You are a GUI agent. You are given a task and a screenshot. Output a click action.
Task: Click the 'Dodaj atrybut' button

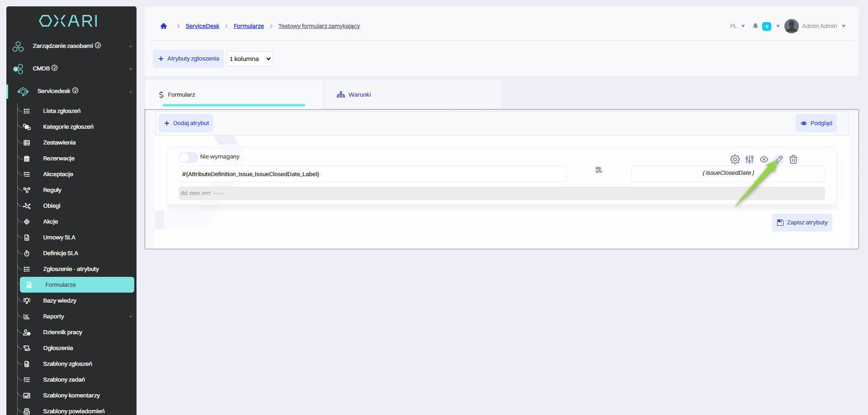point(186,123)
